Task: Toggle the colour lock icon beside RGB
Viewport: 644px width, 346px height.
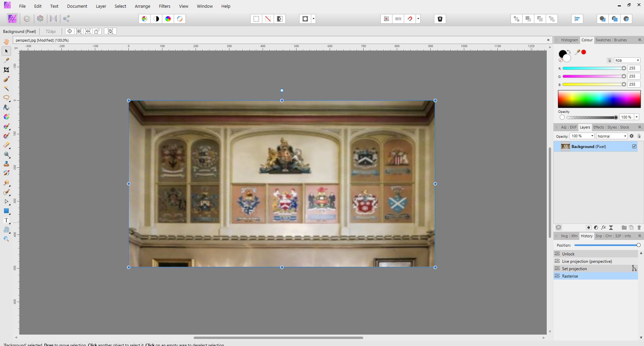Action: pyautogui.click(x=609, y=60)
